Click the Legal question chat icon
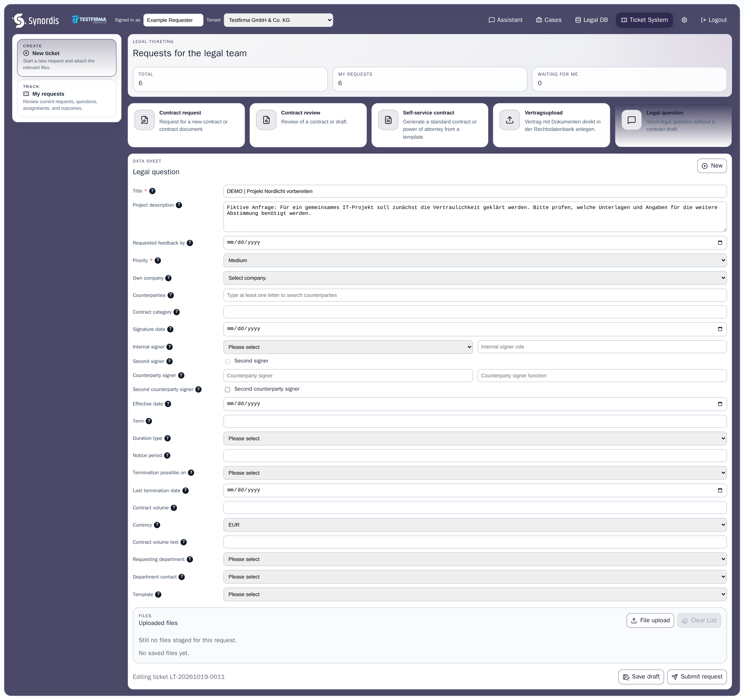This screenshot has width=750, height=700. coord(631,120)
